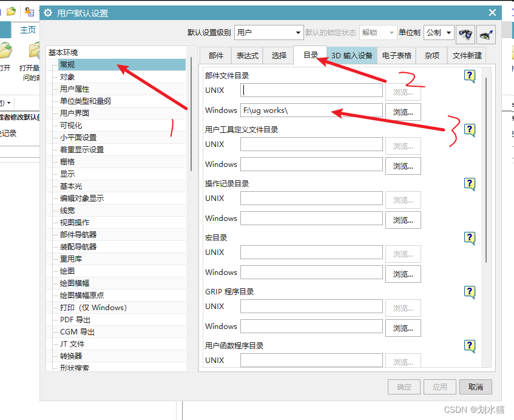Select 单位类型和量纲 in the tree
Image resolution: width=514 pixels, height=420 pixels.
(x=85, y=101)
